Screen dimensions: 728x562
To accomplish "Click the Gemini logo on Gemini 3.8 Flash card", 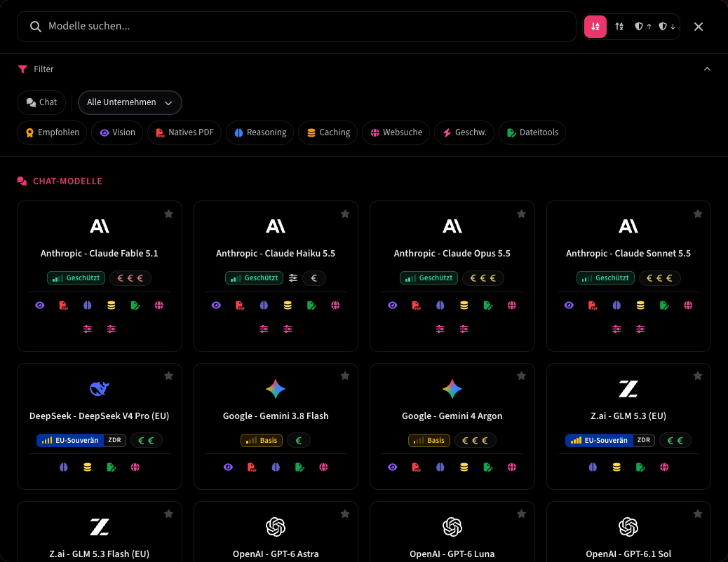I will click(x=276, y=389).
